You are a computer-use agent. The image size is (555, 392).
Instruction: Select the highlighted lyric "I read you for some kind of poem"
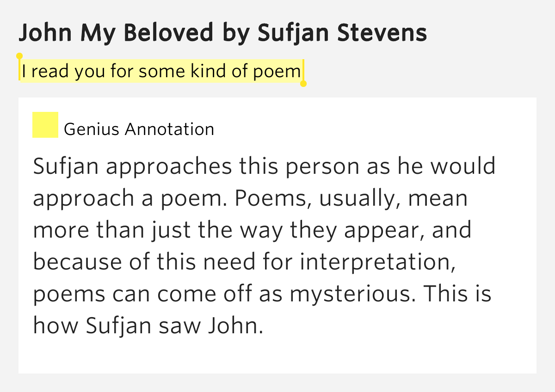[161, 71]
